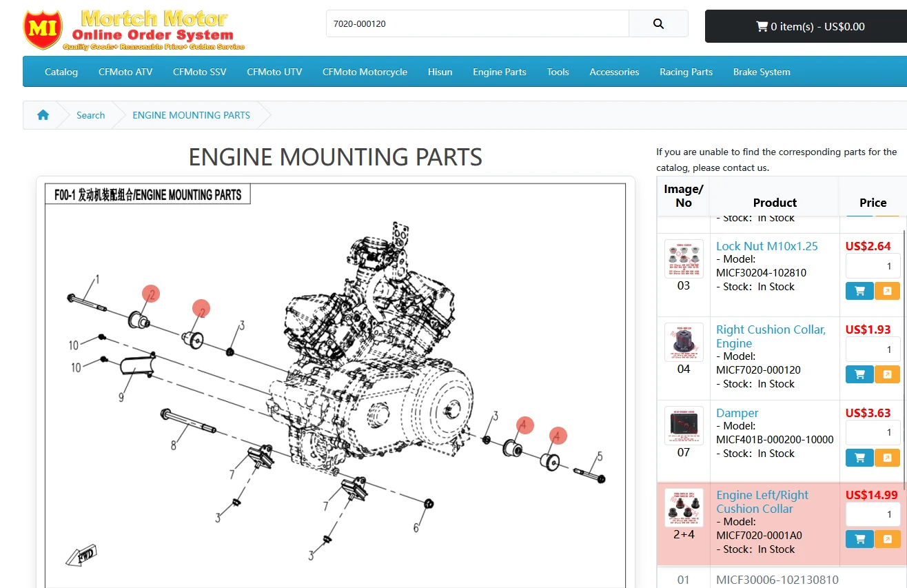The height and width of the screenshot is (588, 907).
Task: Click the F00-1 diagram title label
Action: (x=147, y=194)
